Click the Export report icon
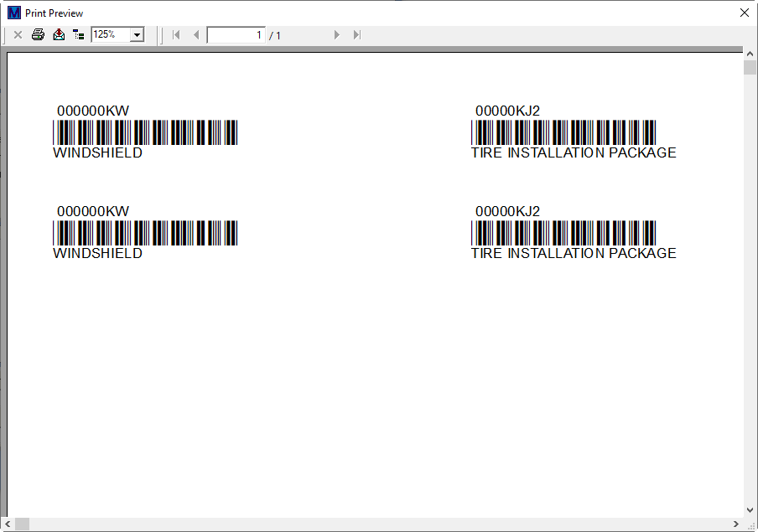 pos(59,34)
